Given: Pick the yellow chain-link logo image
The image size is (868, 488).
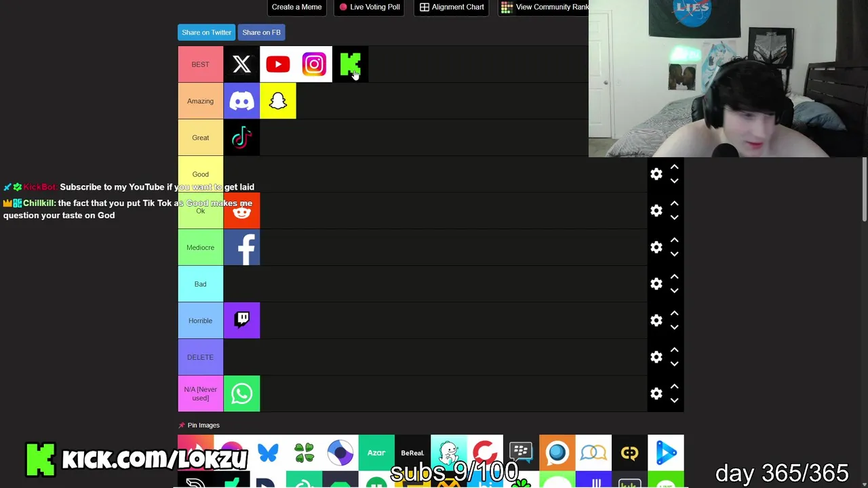Looking at the screenshot, I should (629, 453).
